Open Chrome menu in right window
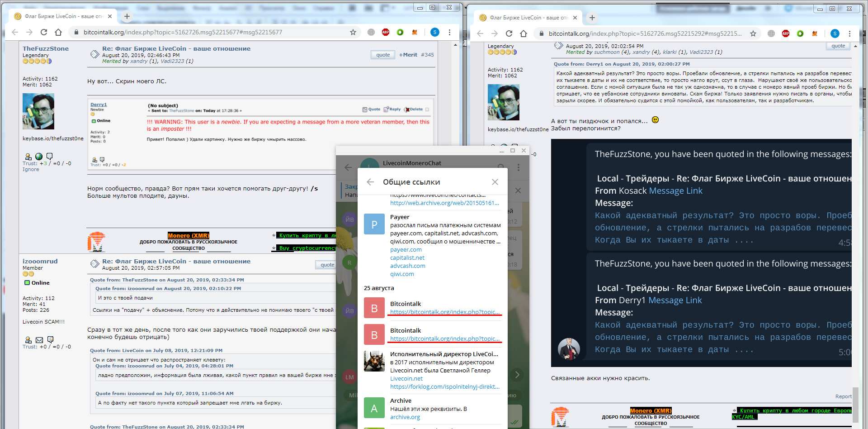Viewport: 868px width, 429px height. (849, 33)
